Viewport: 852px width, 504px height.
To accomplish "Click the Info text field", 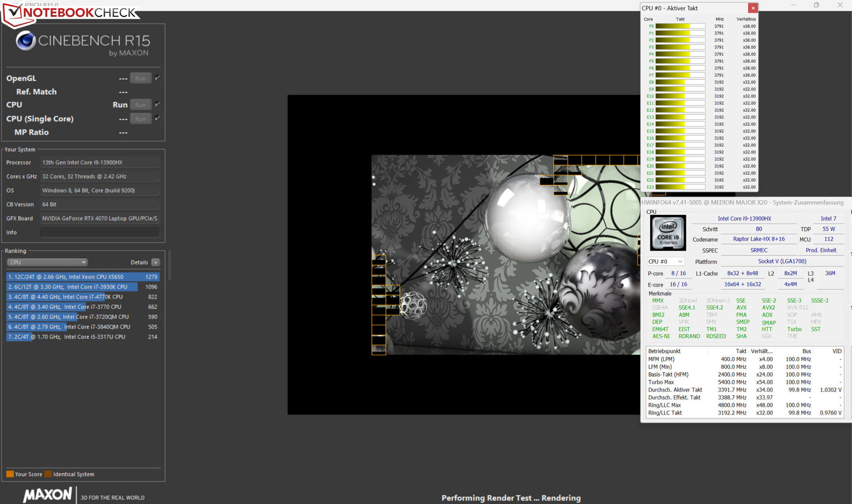I will point(99,232).
